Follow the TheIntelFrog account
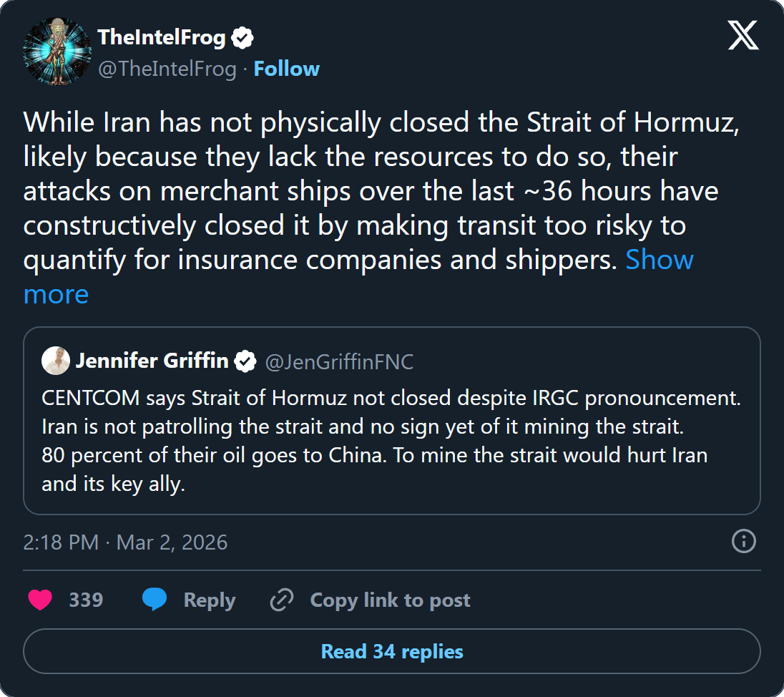This screenshot has width=784, height=697. tap(286, 68)
